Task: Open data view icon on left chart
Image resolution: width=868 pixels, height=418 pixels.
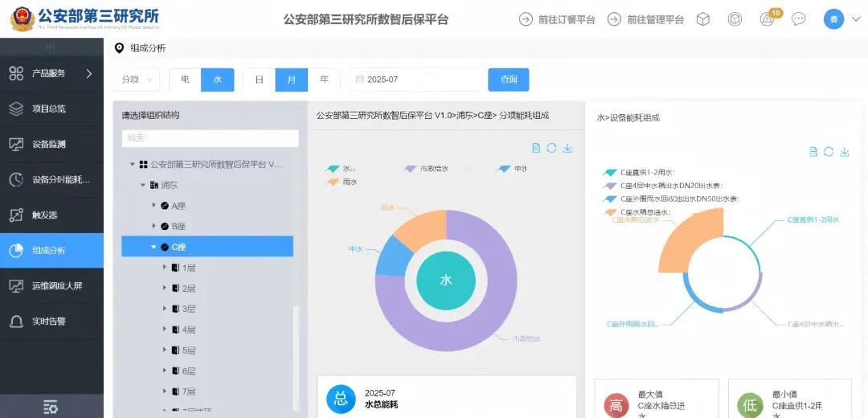Action: [535, 148]
